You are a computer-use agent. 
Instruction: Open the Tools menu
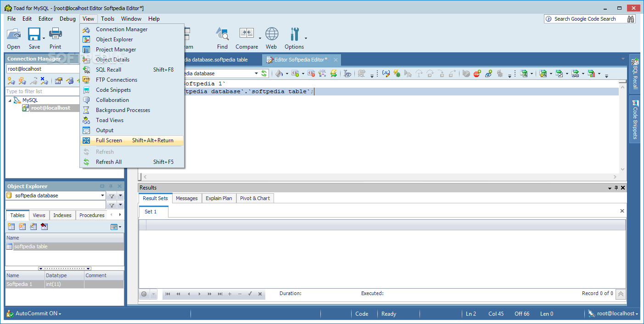[x=108, y=19]
